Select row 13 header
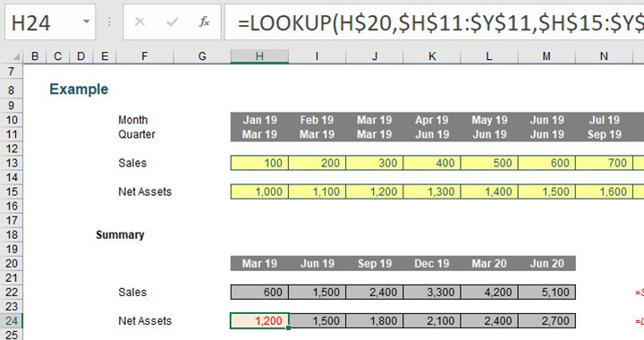The width and height of the screenshot is (644, 340). click(x=12, y=163)
